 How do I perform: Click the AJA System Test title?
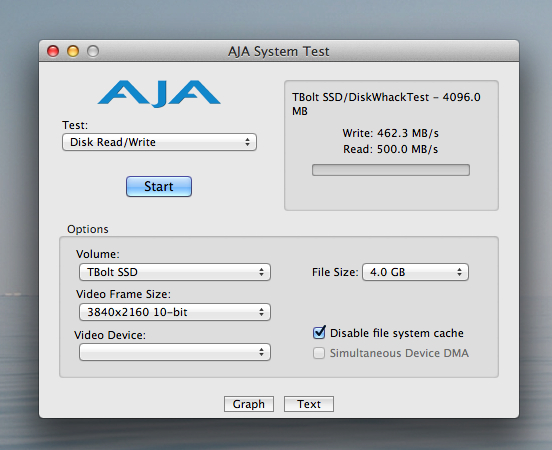point(278,51)
